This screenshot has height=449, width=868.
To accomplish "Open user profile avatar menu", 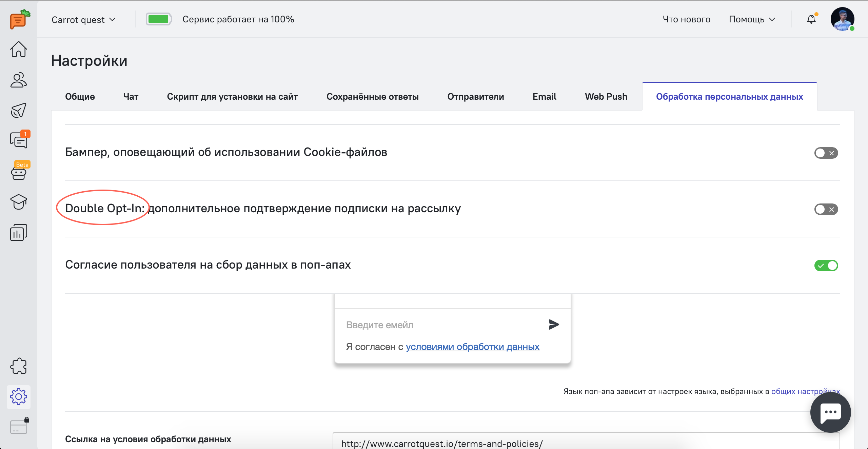I will (842, 19).
